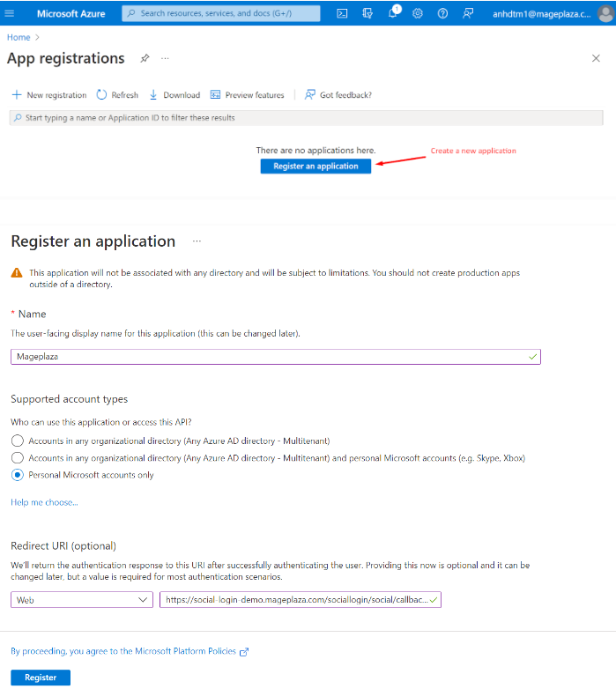Select Personal Microsoft accounts only
Screen dimensions: 616x689
point(18,475)
